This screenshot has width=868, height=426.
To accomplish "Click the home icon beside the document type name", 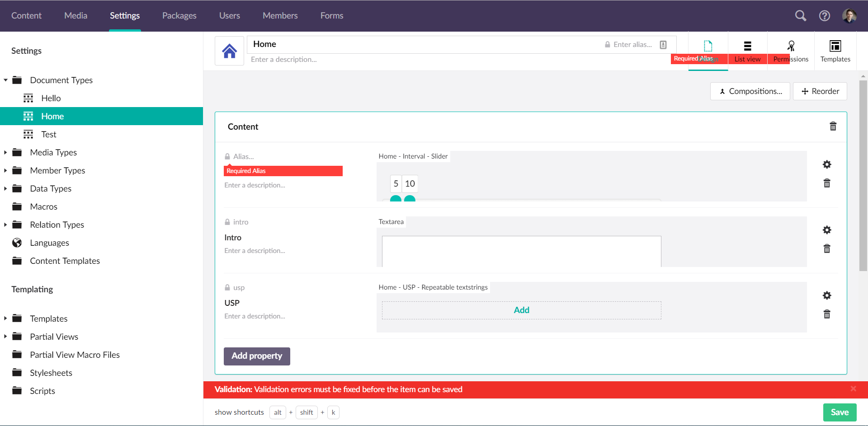I will coord(229,51).
